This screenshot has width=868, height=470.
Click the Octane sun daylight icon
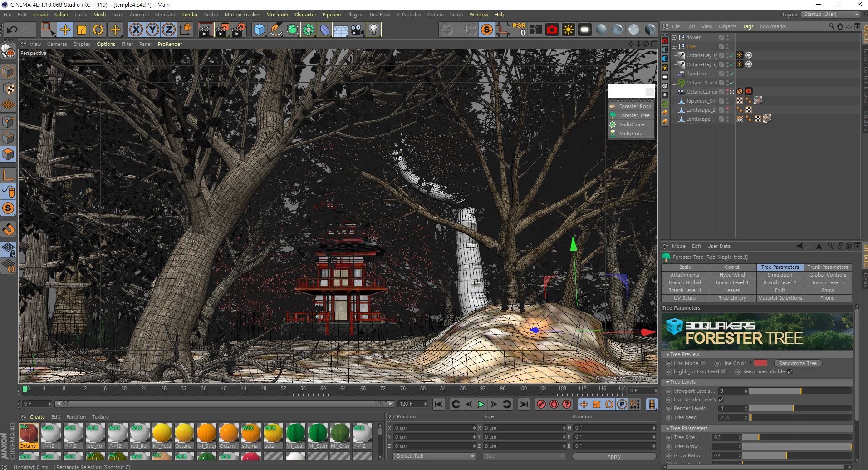coord(568,30)
